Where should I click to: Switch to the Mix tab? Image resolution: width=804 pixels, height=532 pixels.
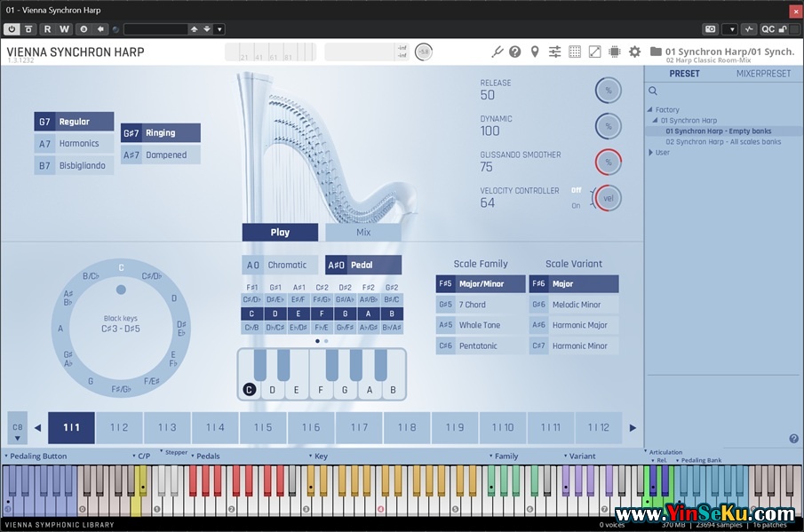click(x=363, y=233)
